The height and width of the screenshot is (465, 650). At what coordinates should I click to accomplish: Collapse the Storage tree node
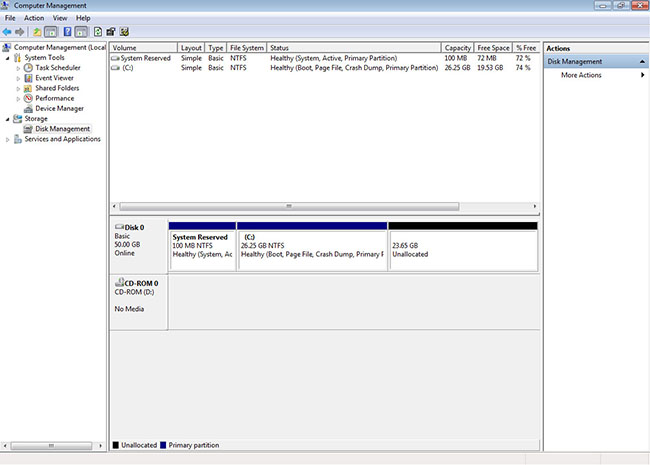click(x=7, y=119)
